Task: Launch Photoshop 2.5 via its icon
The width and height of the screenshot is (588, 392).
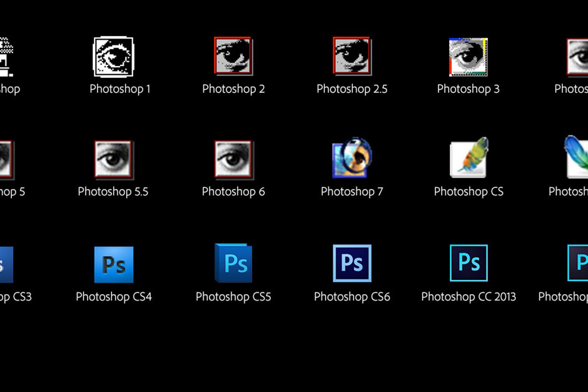Action: click(x=352, y=56)
